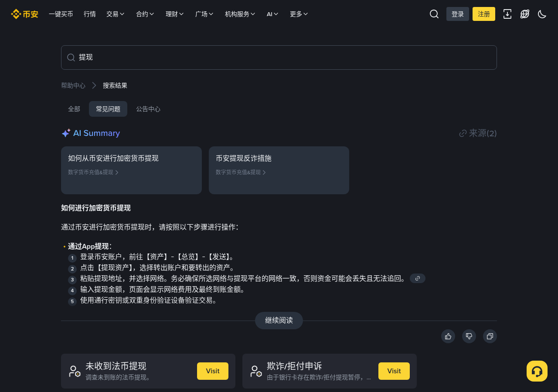
Task: Click the 未收到法币提现 user icon
Action: tap(75, 371)
